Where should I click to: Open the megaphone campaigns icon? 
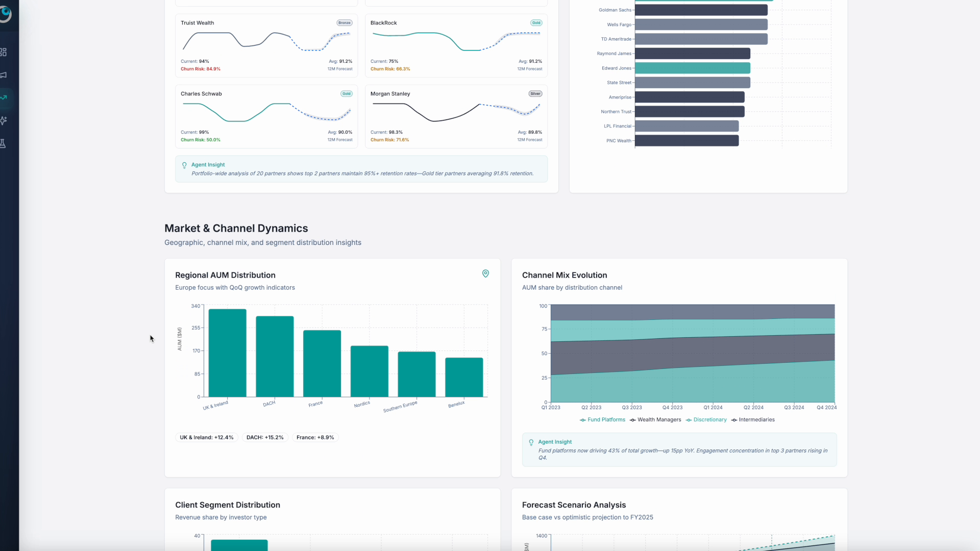(4, 75)
